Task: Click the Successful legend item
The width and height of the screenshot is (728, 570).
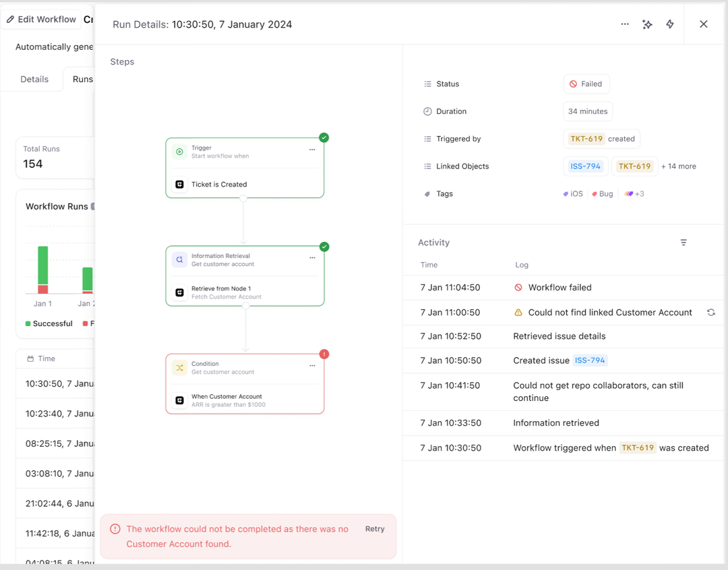Action: [x=49, y=323]
